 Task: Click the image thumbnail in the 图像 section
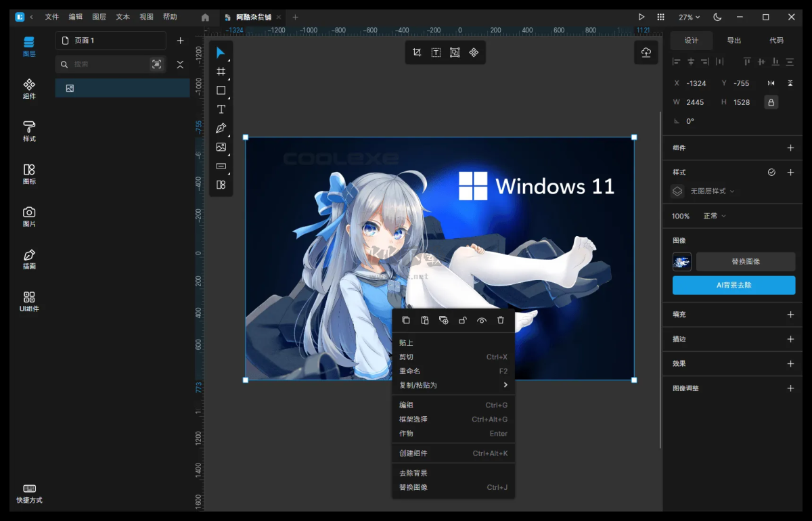point(681,262)
